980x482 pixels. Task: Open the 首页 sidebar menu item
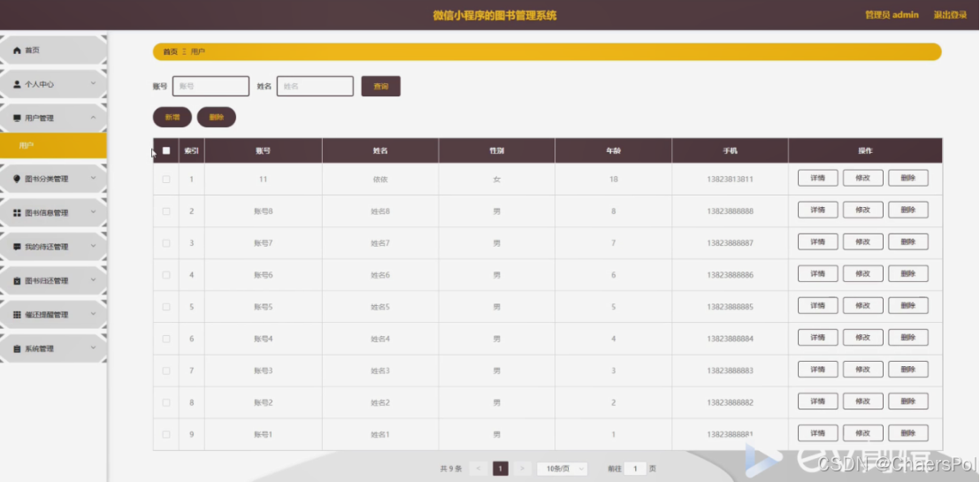coord(53,50)
